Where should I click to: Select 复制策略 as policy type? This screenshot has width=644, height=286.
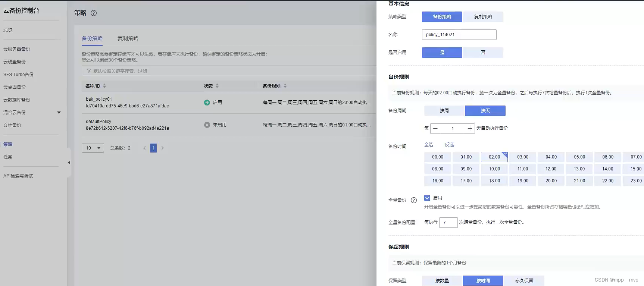(483, 17)
